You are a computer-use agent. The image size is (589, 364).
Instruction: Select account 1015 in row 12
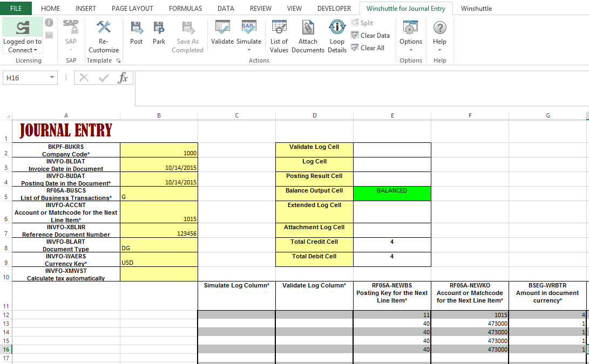470,315
